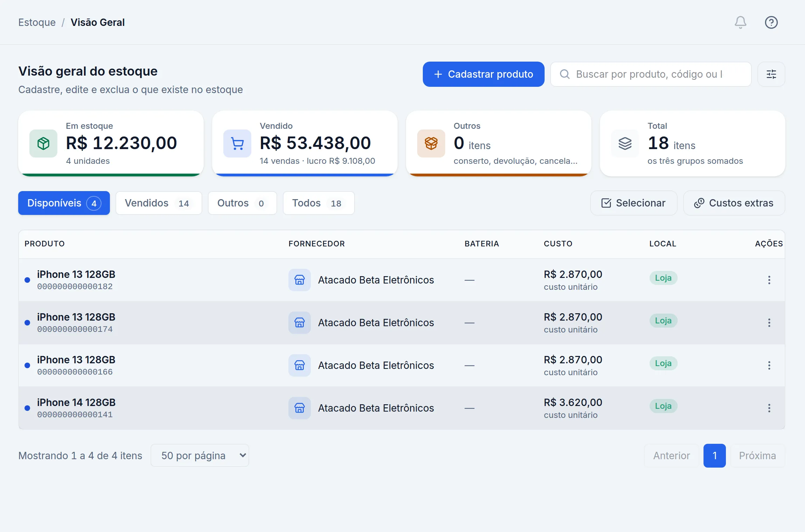Switch to the Vendidos tab
The width and height of the screenshot is (805, 532).
click(159, 203)
